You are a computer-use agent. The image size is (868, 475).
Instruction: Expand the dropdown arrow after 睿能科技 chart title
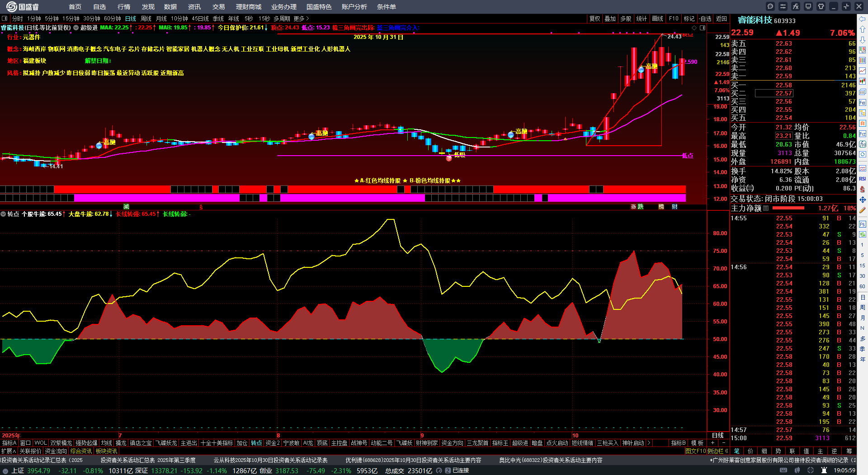pos(76,28)
